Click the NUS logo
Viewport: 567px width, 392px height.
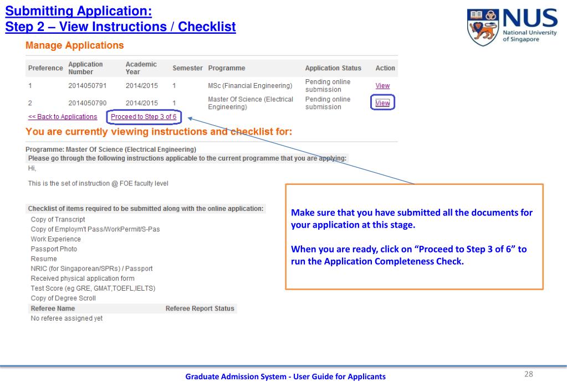[512, 27]
